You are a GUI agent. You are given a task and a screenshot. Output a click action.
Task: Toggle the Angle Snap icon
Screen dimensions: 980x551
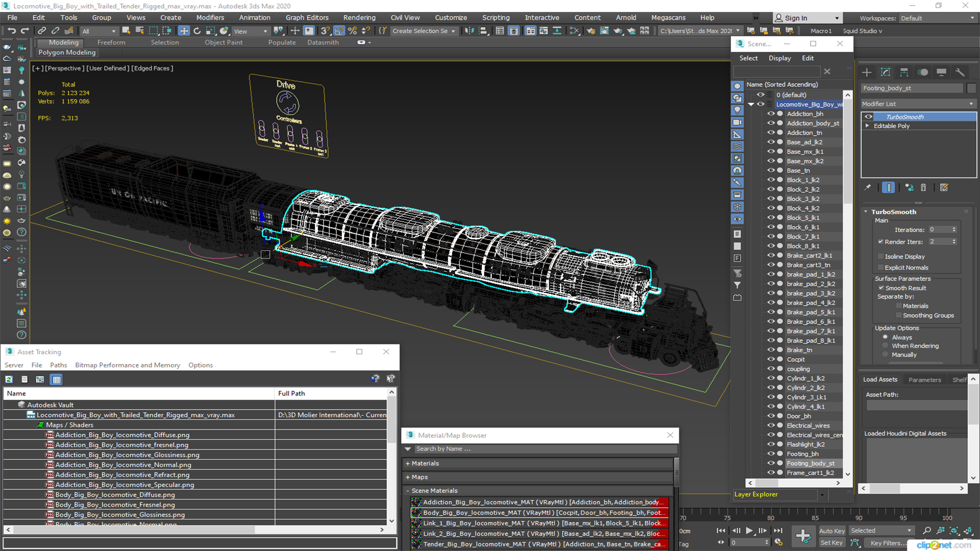tap(339, 31)
